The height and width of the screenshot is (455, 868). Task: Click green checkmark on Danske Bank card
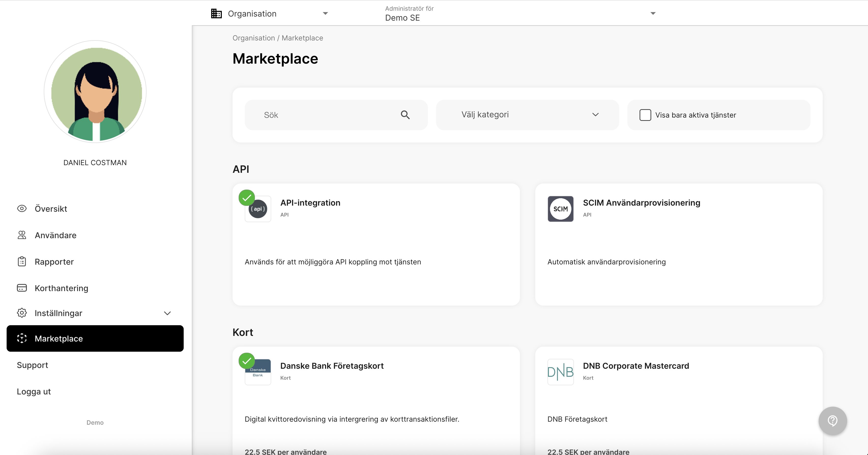[247, 361]
